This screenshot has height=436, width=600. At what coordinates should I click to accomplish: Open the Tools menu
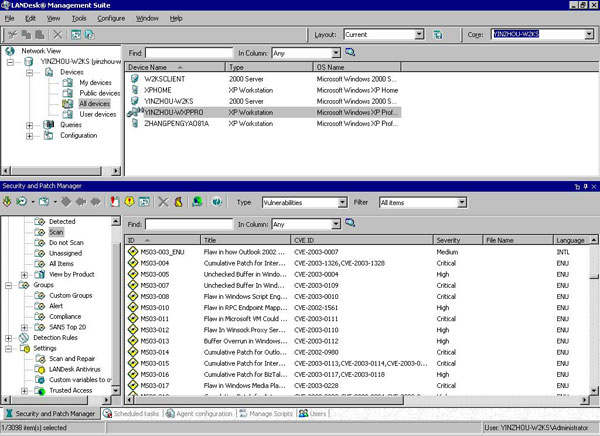pyautogui.click(x=79, y=18)
